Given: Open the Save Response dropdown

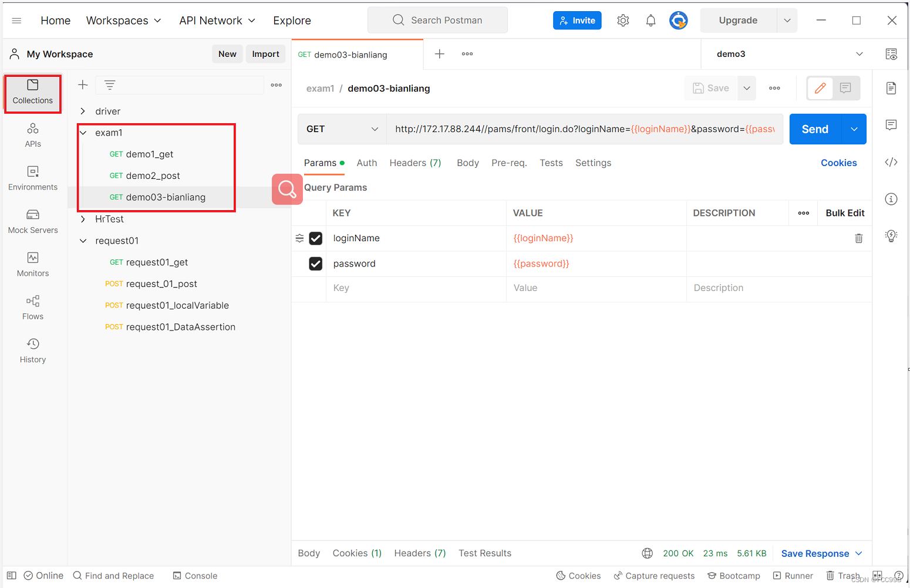Looking at the screenshot, I should coord(822,553).
